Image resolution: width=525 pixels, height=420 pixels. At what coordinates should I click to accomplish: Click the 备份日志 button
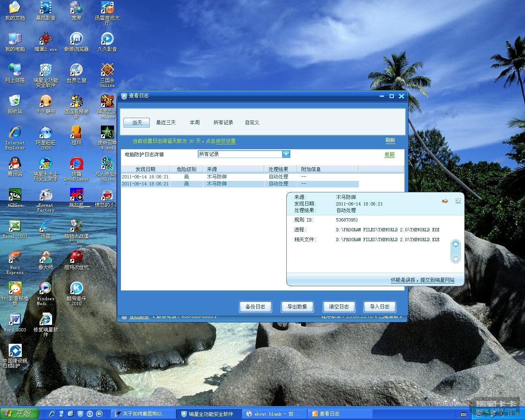[256, 307]
